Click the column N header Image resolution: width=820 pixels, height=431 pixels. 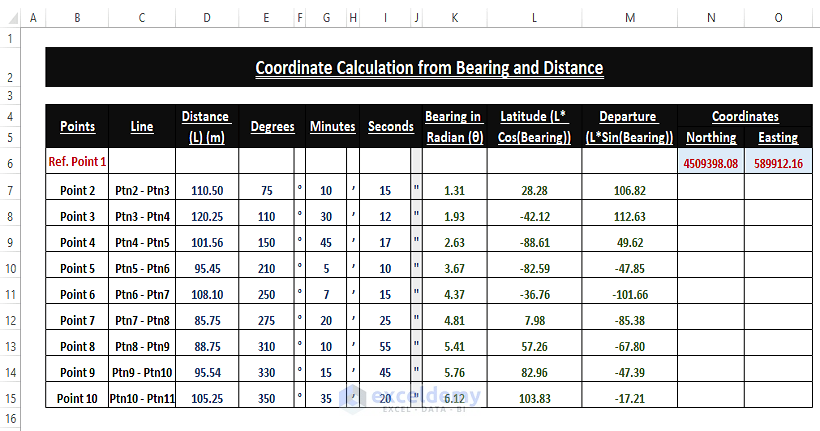click(710, 18)
